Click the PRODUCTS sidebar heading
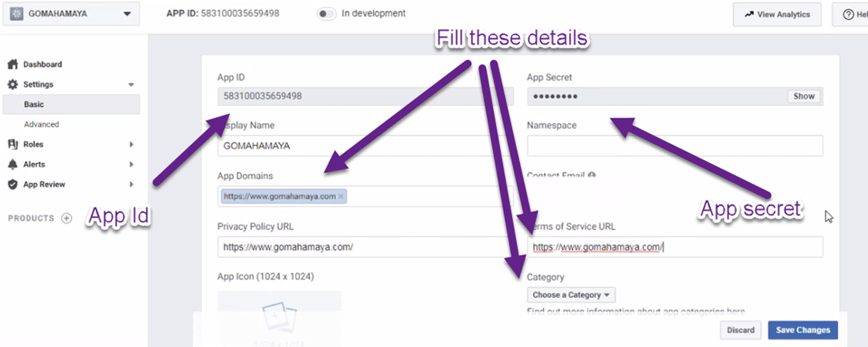Screen dimensions: 868x347 [31, 218]
